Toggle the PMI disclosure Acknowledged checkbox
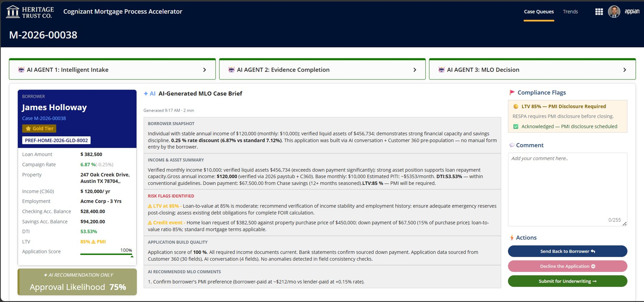Image resolution: width=644 pixels, height=302 pixels. point(516,126)
